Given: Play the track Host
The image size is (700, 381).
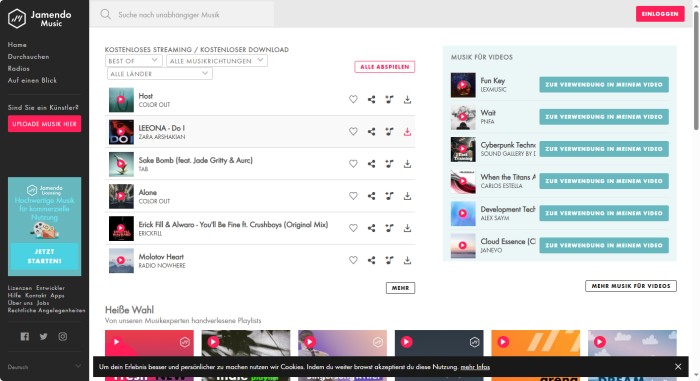Looking at the screenshot, I should click(121, 100).
